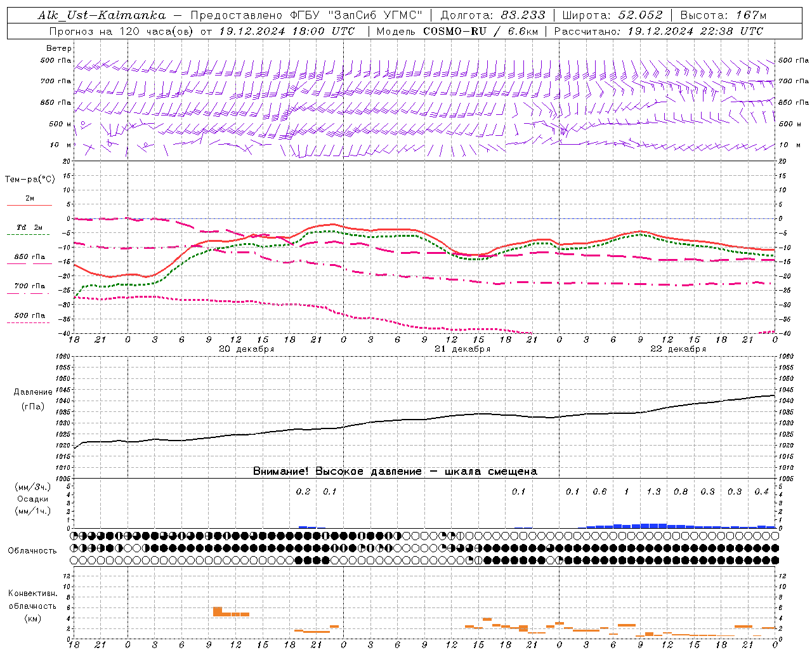The image size is (812, 650).
Task: Click the precipitation value 0.2
Action: pyautogui.click(x=303, y=491)
